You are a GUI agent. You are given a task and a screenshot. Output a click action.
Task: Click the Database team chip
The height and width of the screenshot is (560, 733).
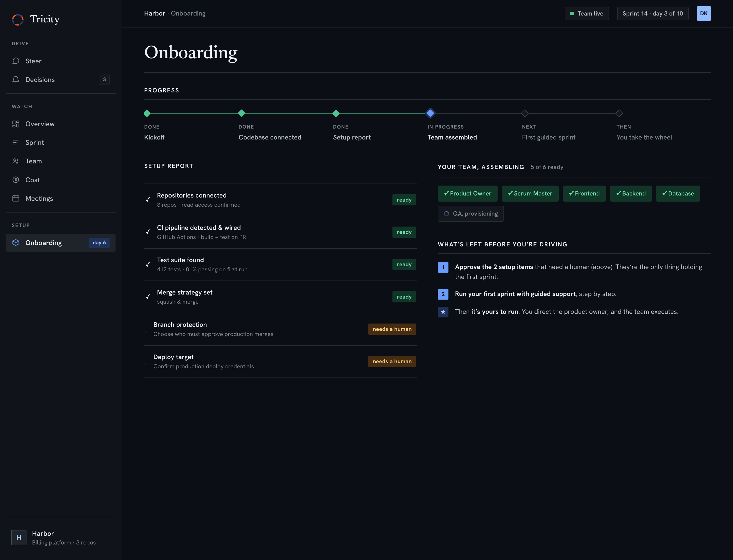tap(678, 194)
